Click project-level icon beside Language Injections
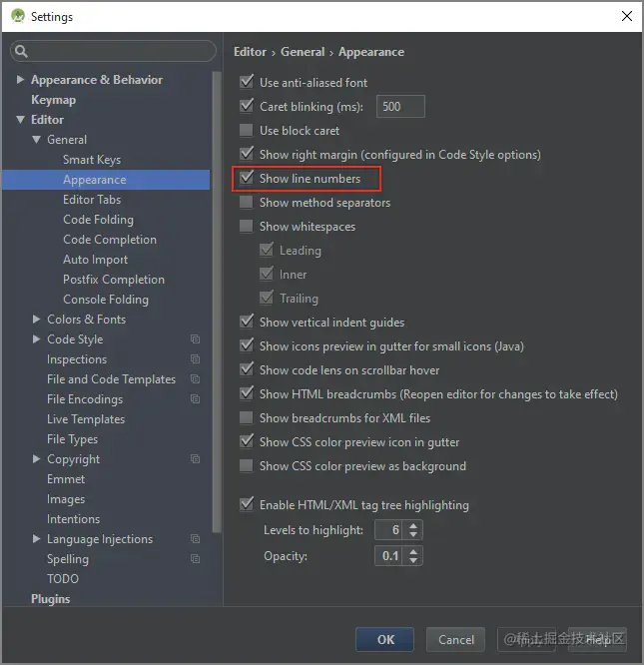644x665 pixels. click(195, 539)
